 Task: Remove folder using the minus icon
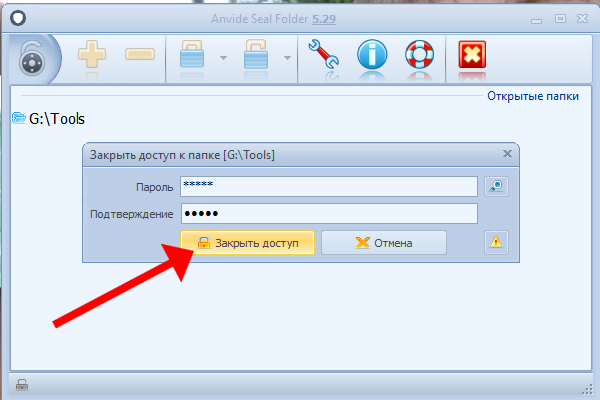[x=139, y=56]
